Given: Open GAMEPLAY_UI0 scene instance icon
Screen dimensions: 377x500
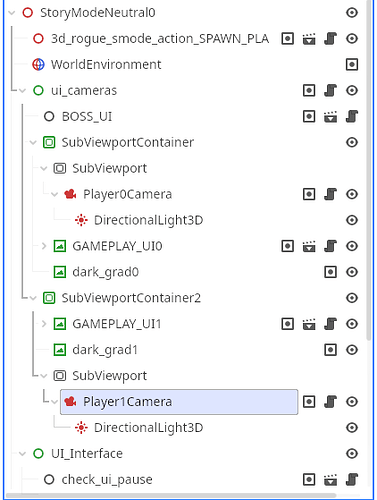Looking at the screenshot, I should click(x=309, y=246).
